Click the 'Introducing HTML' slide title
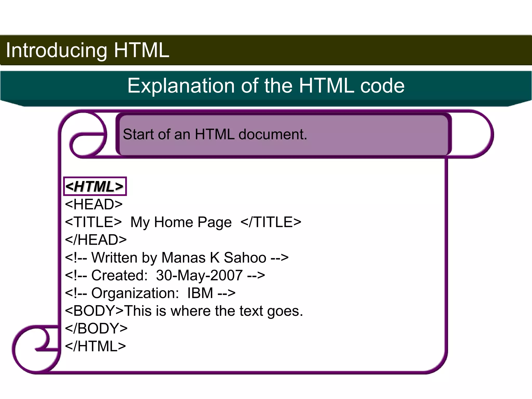The image size is (532, 399). 88,50
